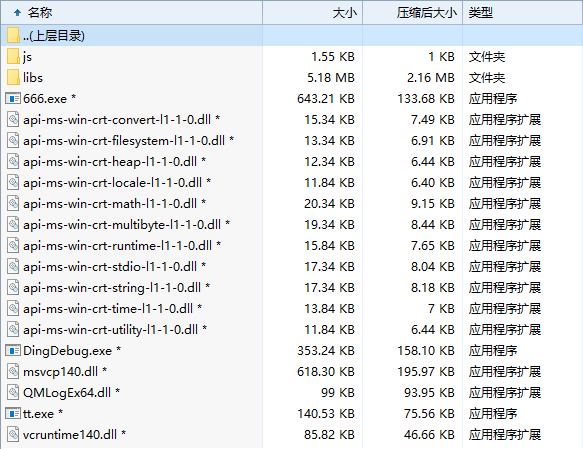Select api-ms-win-crt-utility-l1-1-0.dll entry
Screen dimensions: 583x449
tap(110, 330)
